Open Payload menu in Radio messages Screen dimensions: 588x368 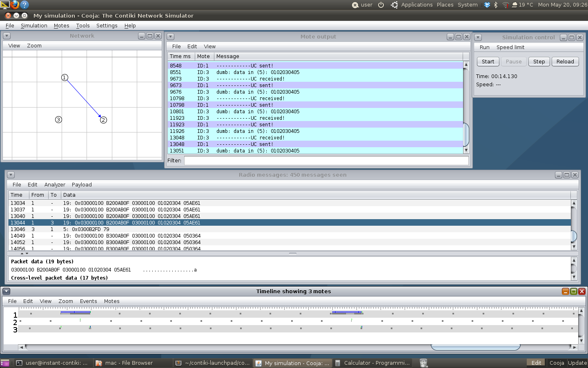point(82,185)
